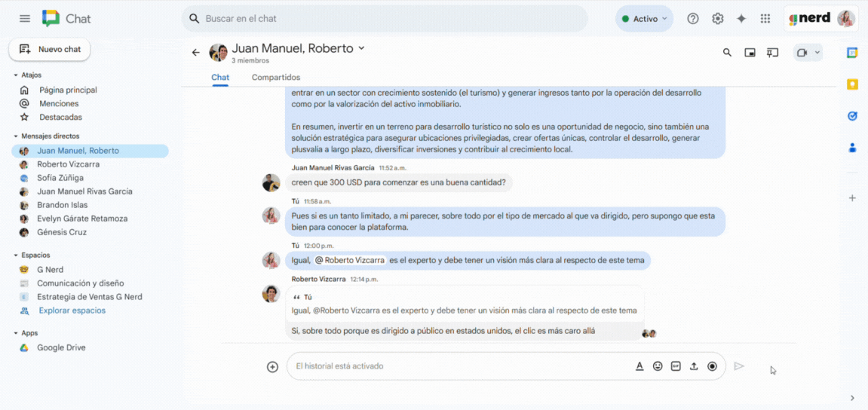The height and width of the screenshot is (410, 868).
Task: Toggle the threads panel icon
Action: point(772,53)
